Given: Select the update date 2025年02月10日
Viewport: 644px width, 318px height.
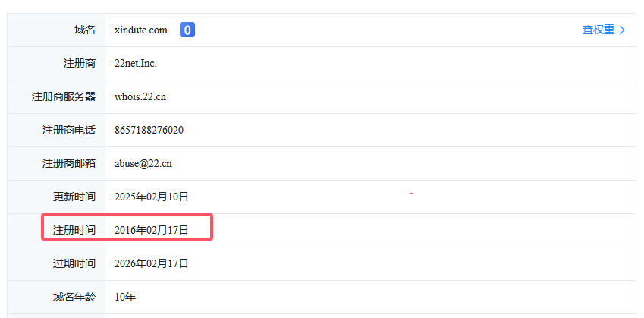Looking at the screenshot, I should pos(151,197).
